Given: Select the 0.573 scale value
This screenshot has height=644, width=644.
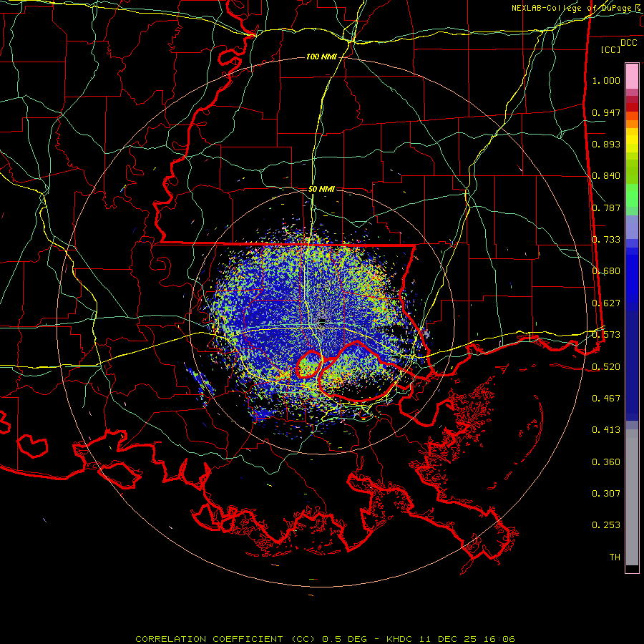Looking at the screenshot, I should coord(606,335).
